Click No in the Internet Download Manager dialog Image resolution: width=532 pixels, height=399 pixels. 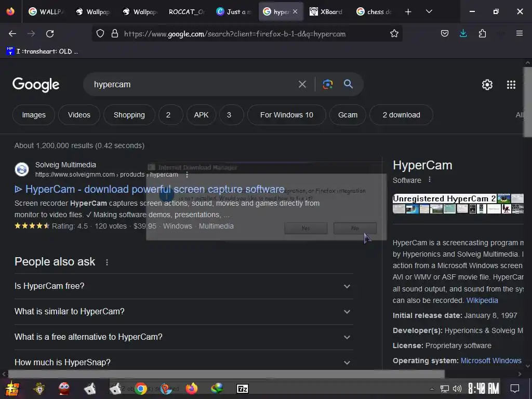point(355,229)
